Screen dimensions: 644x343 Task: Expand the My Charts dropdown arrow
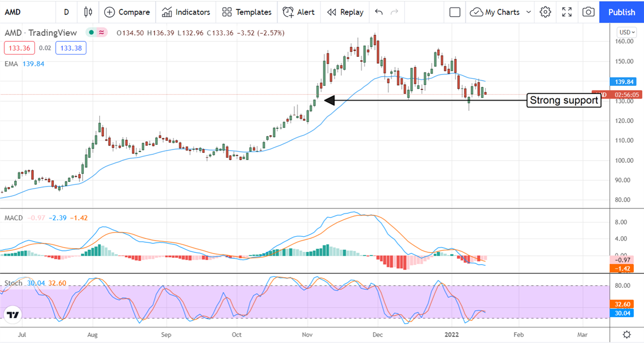point(529,12)
